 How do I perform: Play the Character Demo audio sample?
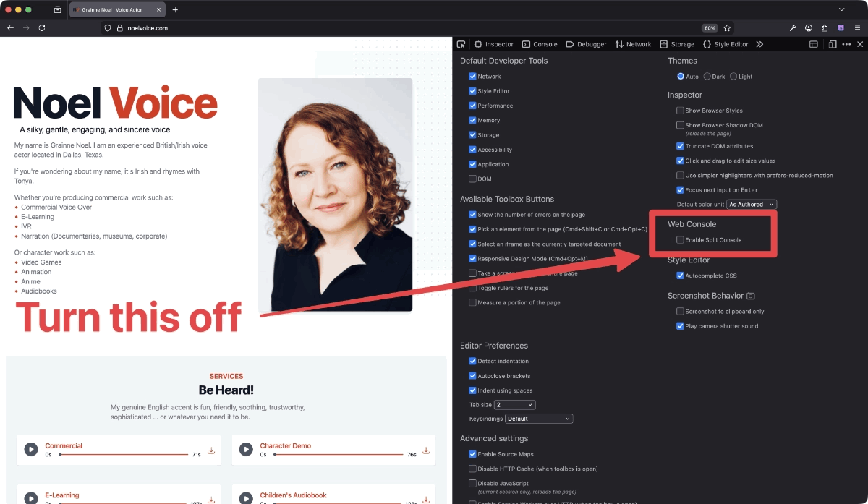pos(246,449)
